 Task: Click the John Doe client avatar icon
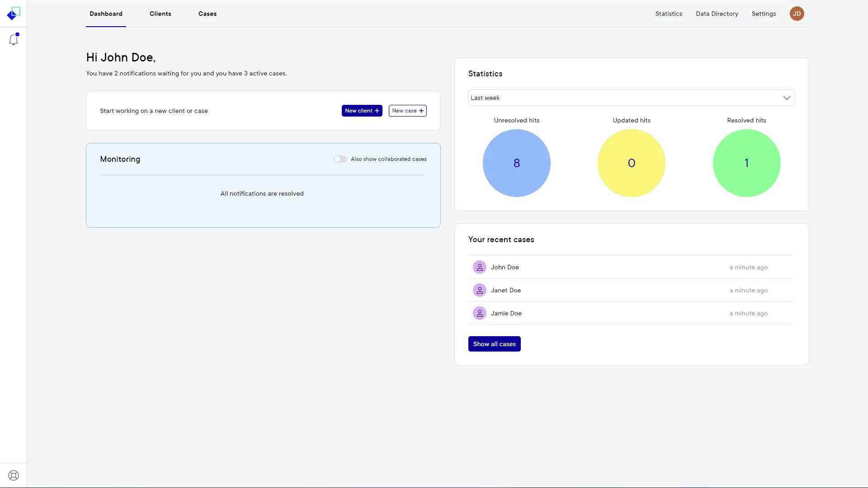[480, 266]
